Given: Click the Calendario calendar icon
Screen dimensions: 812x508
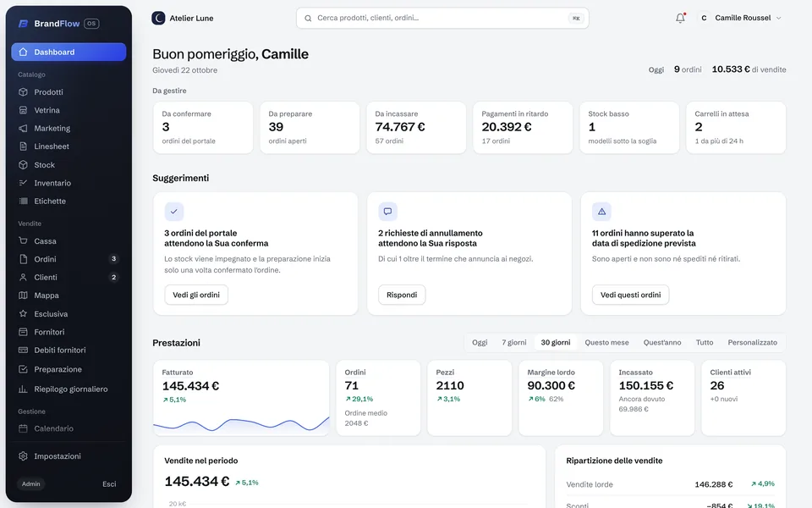Looking at the screenshot, I should (23, 428).
